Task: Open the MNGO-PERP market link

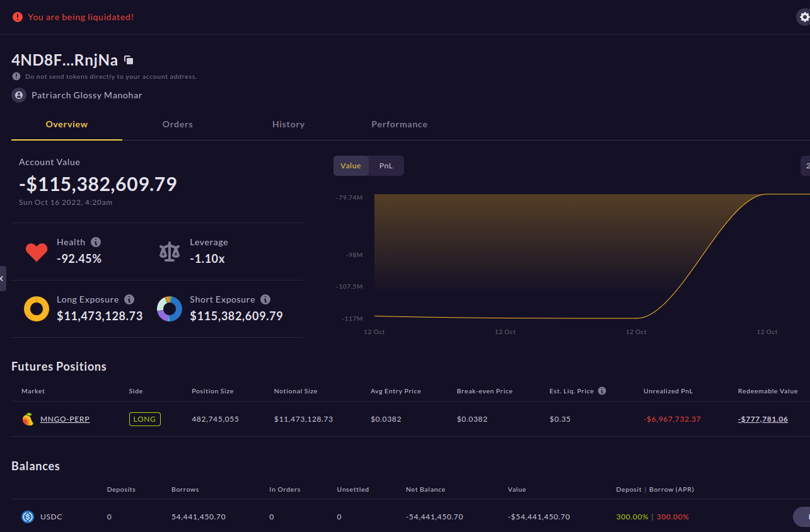Action: coord(65,419)
